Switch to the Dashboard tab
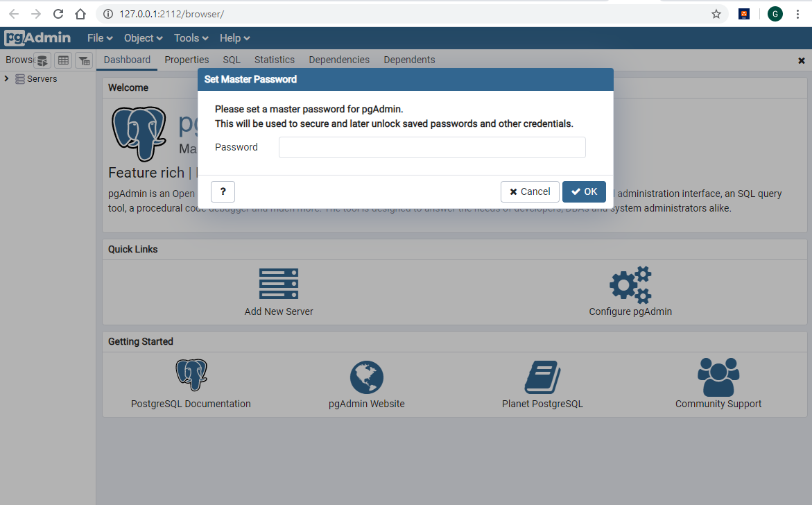 (x=127, y=60)
